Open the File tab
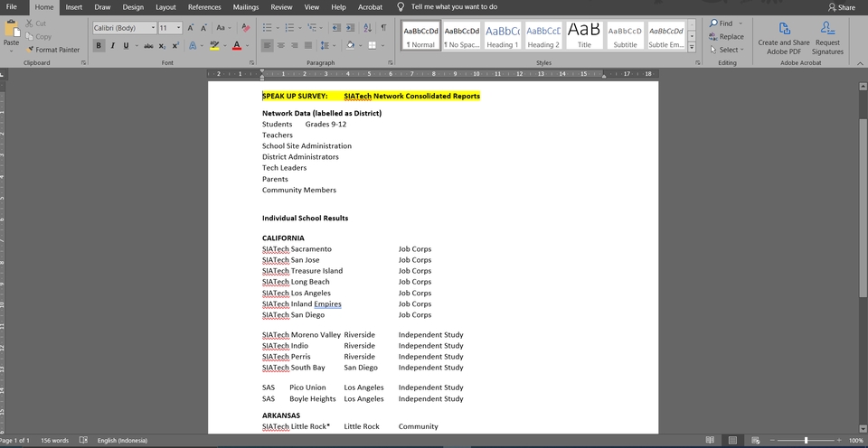Image resolution: width=868 pixels, height=448 pixels. 12,7
